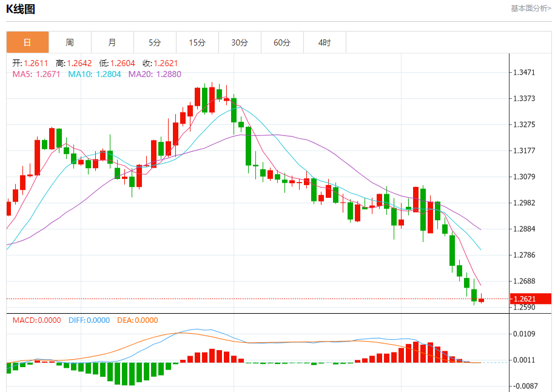
Task: Click the 0.0109 MACD axis label
Action: pos(524,334)
